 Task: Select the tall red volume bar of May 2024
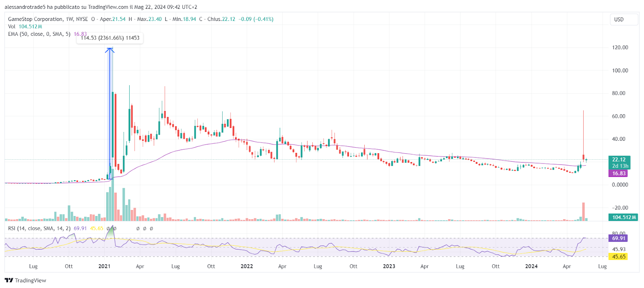click(583, 212)
